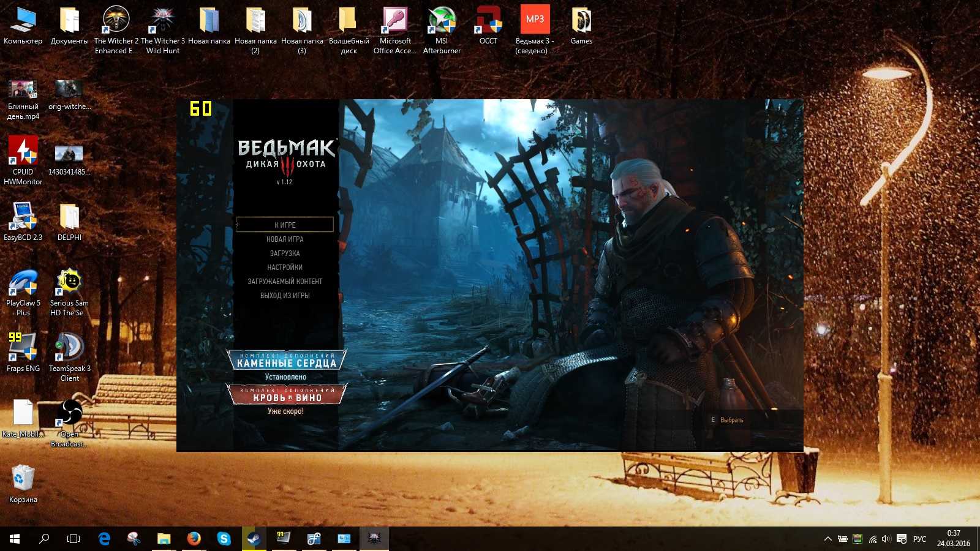
Task: Launch EasyBCD 2.3 shortcut
Action: pyautogui.click(x=23, y=222)
